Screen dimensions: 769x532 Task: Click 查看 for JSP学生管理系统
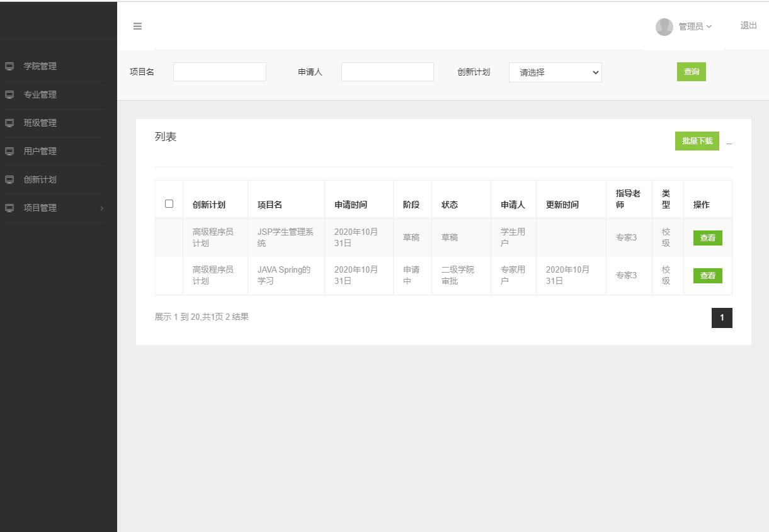click(707, 237)
